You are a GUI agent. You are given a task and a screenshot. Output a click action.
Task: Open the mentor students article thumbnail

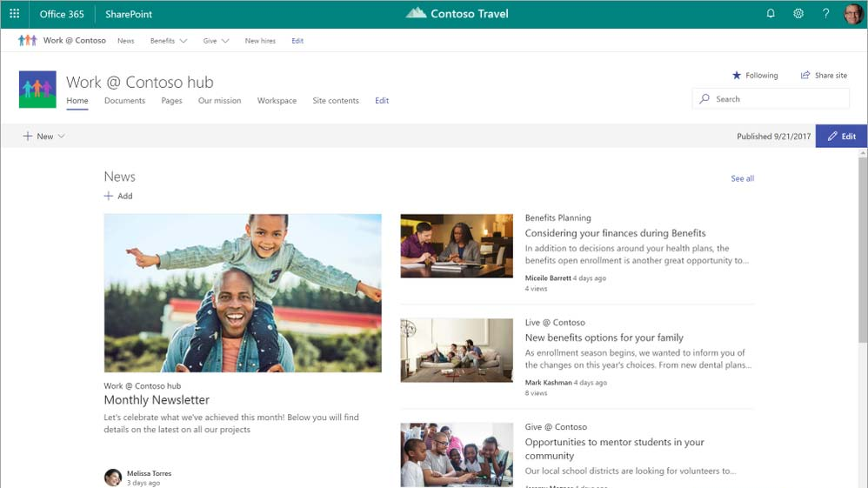point(457,455)
